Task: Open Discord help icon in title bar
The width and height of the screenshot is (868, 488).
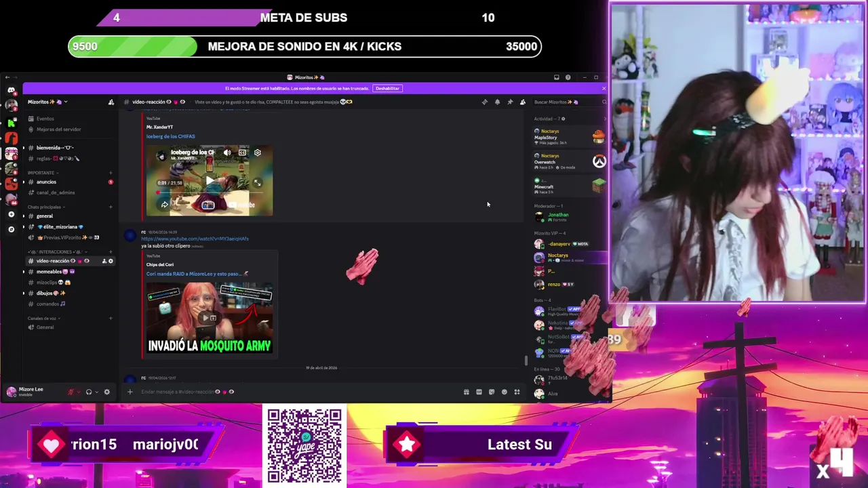Action: [568, 77]
